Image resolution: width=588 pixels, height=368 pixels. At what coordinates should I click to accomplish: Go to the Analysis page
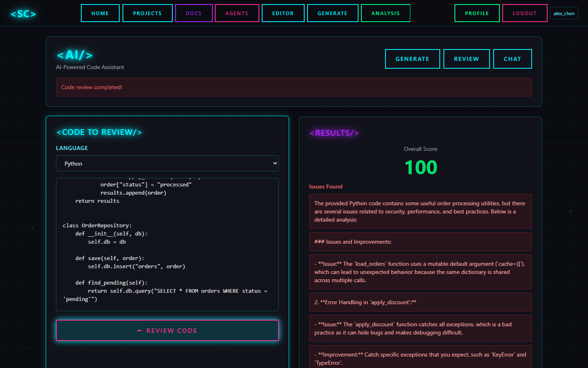385,13
